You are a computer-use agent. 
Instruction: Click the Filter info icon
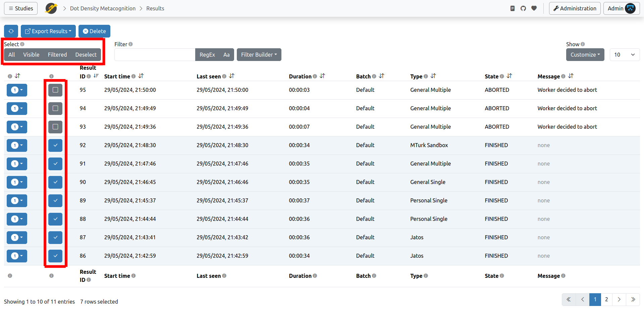pyautogui.click(x=130, y=44)
